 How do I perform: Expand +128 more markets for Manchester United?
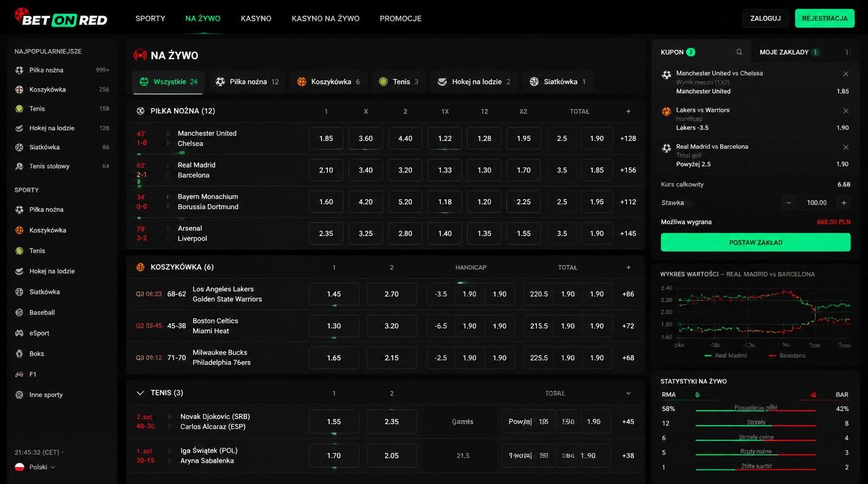pos(628,139)
